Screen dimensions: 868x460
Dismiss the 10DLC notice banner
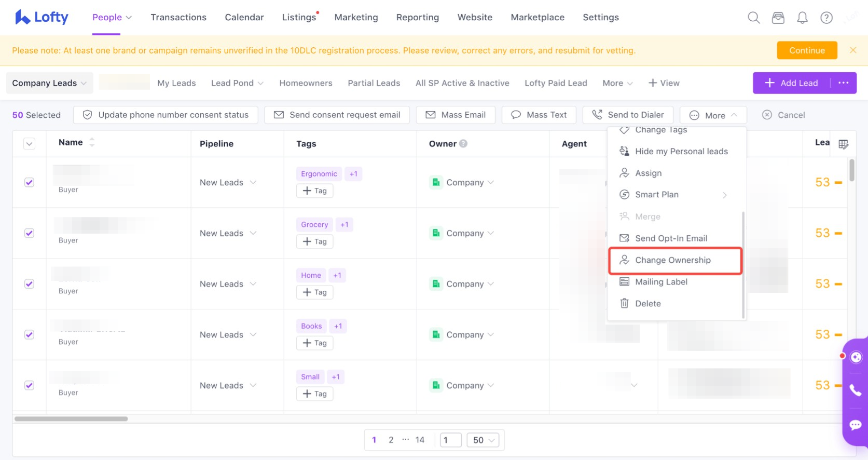click(x=852, y=50)
